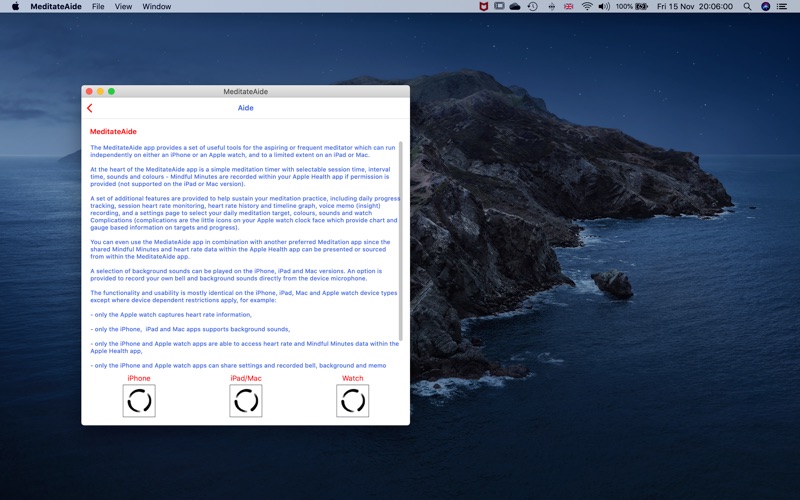The width and height of the screenshot is (800, 500).
Task: Open the Watch help circle icon
Action: tap(353, 401)
